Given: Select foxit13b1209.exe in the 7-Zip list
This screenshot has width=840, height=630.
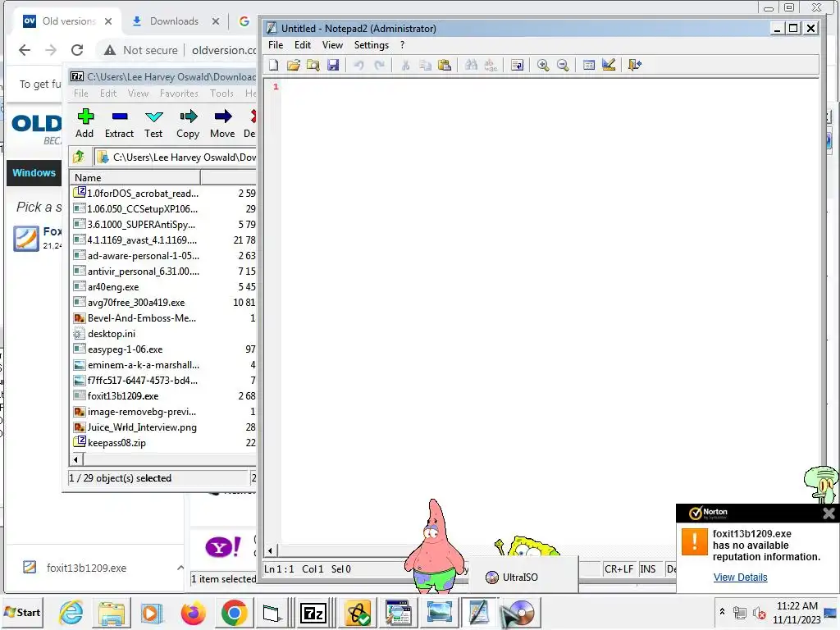Looking at the screenshot, I should (x=123, y=396).
